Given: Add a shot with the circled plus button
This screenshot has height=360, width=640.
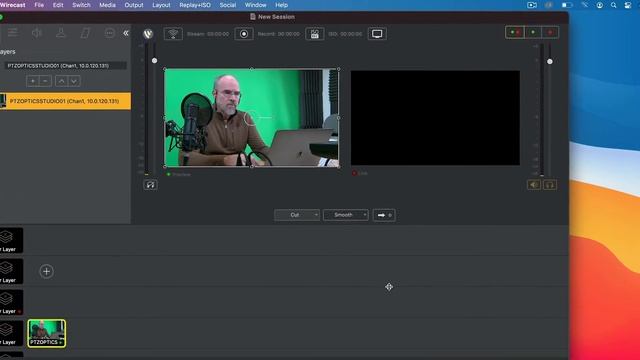Looking at the screenshot, I should 47,271.
